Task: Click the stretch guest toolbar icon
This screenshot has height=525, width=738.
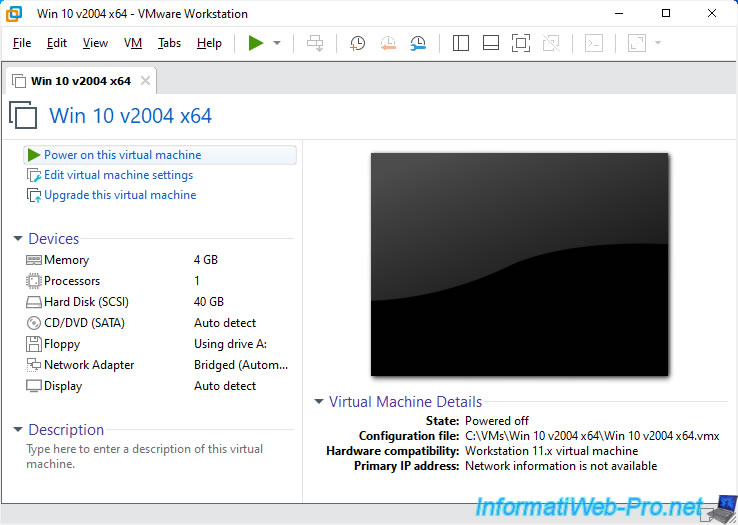Action: [637, 43]
